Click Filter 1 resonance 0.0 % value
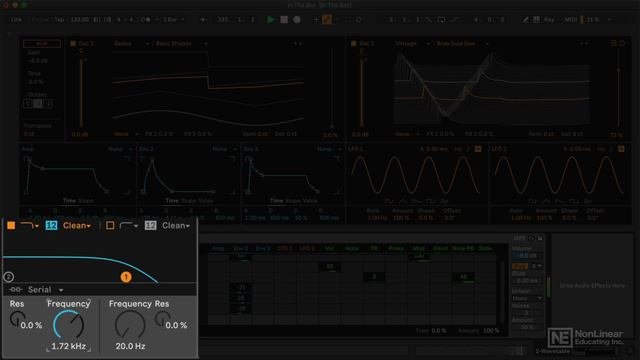The image size is (640, 360). [31, 325]
